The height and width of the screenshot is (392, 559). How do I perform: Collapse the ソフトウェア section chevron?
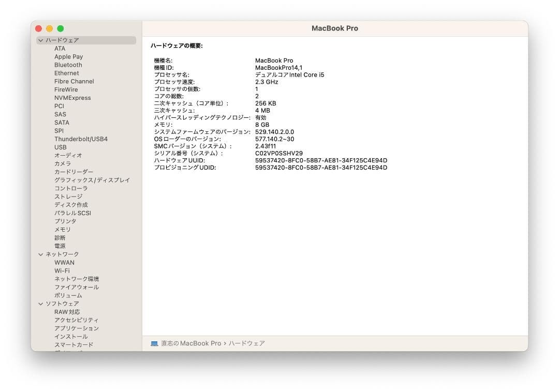[x=41, y=304]
